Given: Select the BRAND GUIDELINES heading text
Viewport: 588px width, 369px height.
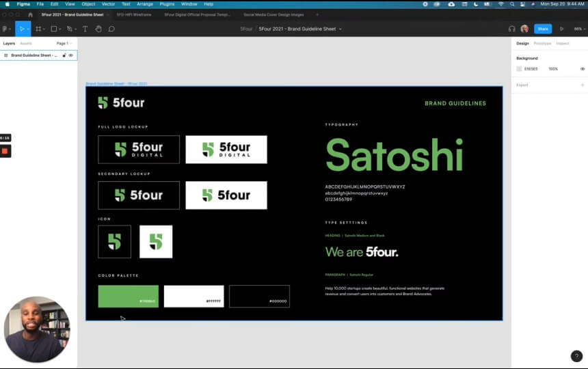Looking at the screenshot, I should (x=455, y=103).
